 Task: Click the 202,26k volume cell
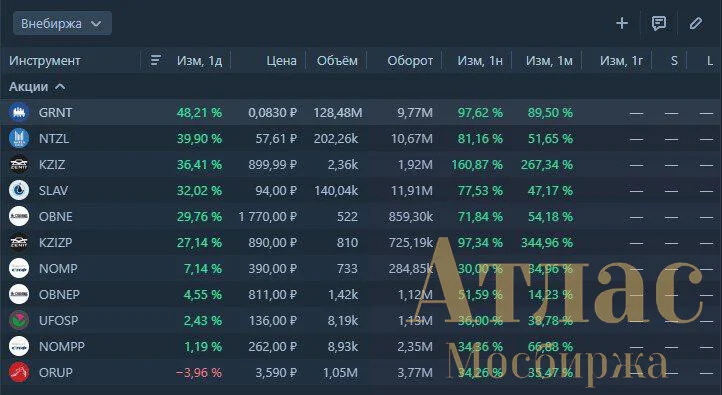336,139
